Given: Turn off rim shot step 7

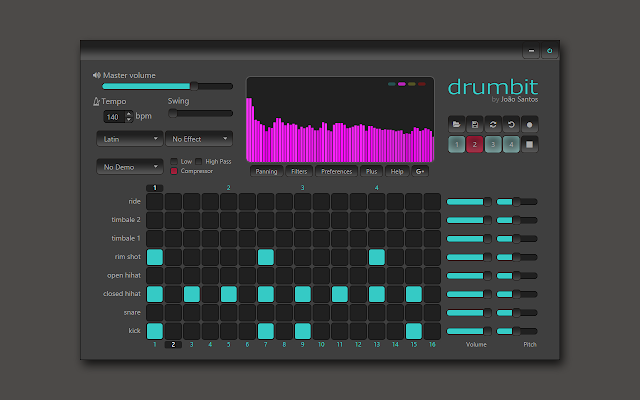Looking at the screenshot, I should pos(266,257).
